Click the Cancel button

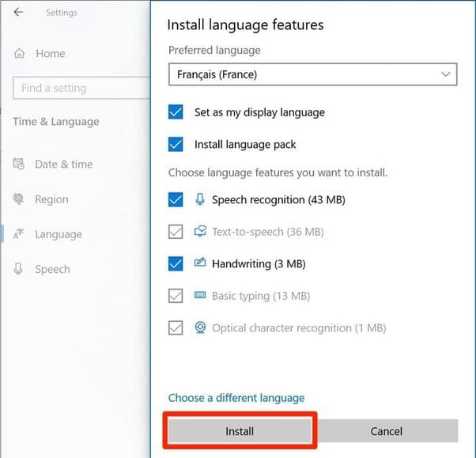pyautogui.click(x=386, y=431)
